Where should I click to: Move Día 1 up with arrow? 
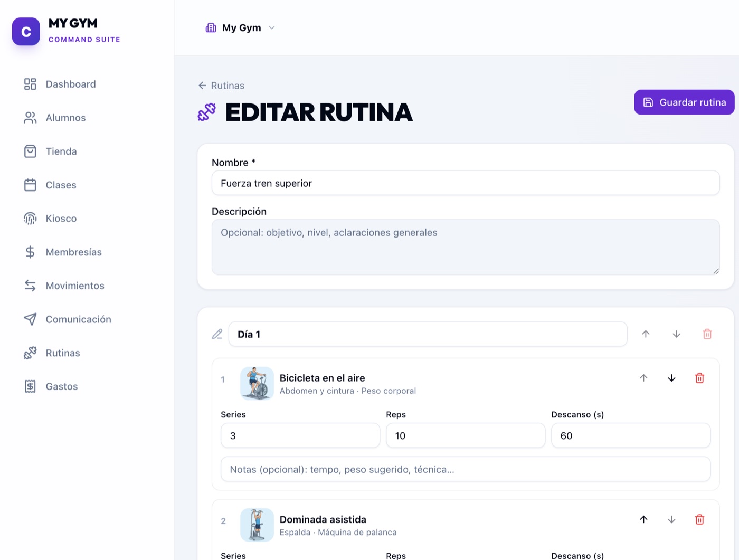[x=646, y=334]
